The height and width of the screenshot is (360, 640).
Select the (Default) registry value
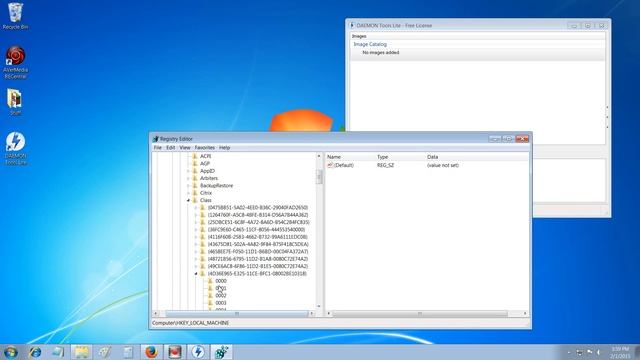tap(344, 165)
